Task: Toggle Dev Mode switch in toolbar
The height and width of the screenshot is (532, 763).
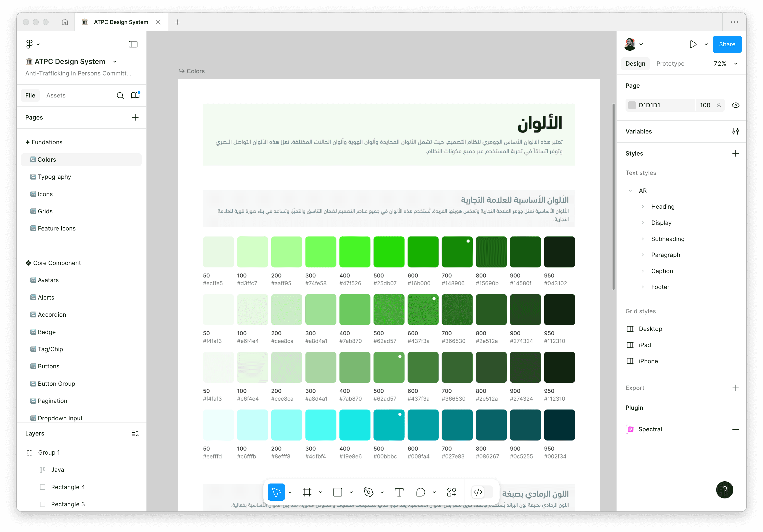Action: [481, 492]
